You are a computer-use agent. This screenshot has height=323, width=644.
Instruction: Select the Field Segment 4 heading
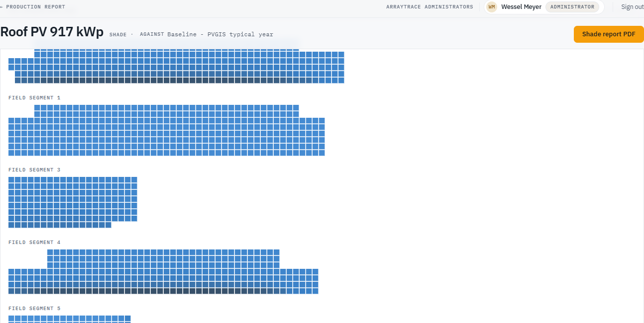[34, 242]
